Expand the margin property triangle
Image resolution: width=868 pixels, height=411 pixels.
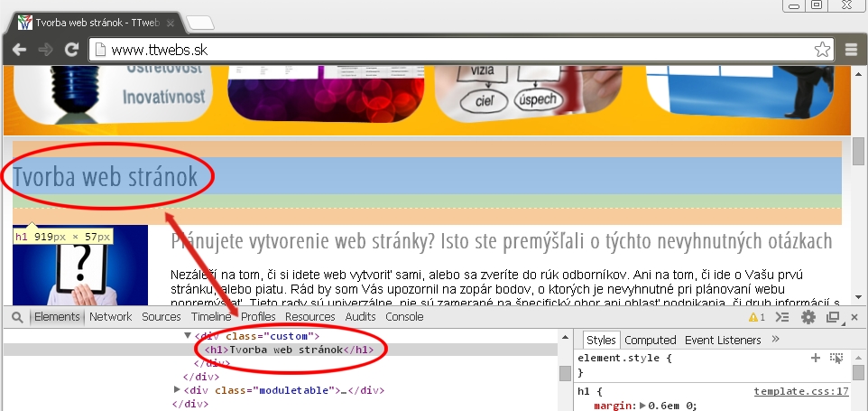[642, 406]
